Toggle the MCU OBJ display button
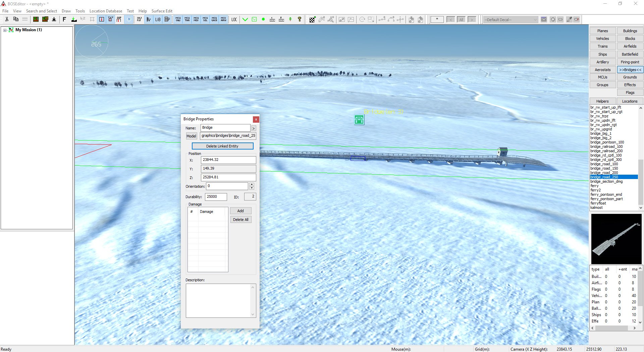 178,19
